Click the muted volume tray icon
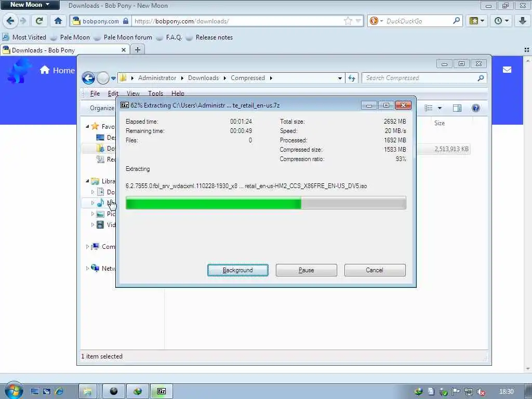This screenshot has width=532, height=399. (481, 392)
